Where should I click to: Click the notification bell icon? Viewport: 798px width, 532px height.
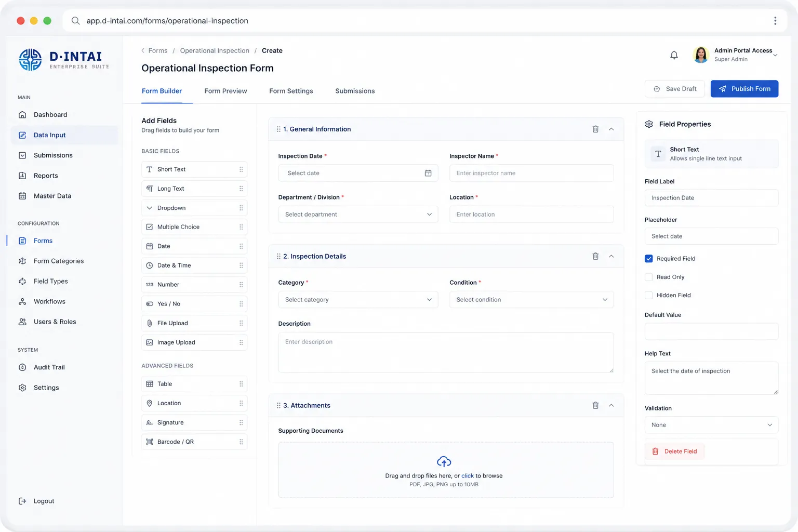coord(674,55)
